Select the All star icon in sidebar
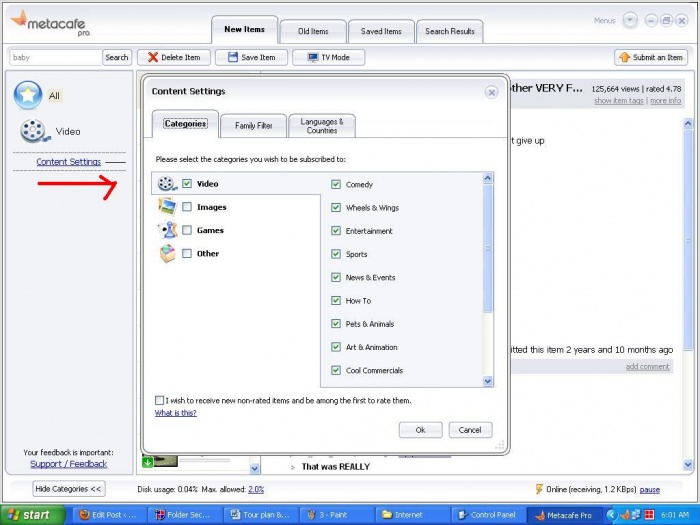This screenshot has width=700, height=525. pyautogui.click(x=28, y=95)
